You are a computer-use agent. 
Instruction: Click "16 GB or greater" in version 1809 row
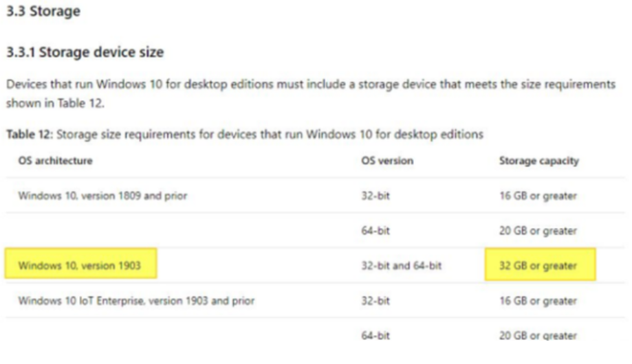[x=538, y=196]
